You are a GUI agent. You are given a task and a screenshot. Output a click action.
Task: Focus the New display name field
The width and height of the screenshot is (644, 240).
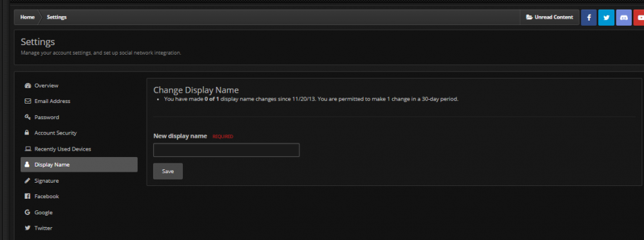tap(226, 150)
